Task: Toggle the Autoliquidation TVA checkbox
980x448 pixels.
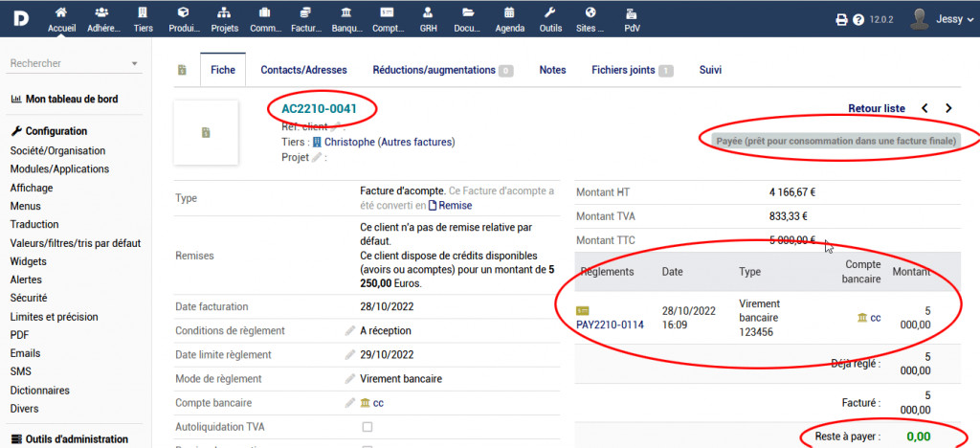Action: click(367, 426)
